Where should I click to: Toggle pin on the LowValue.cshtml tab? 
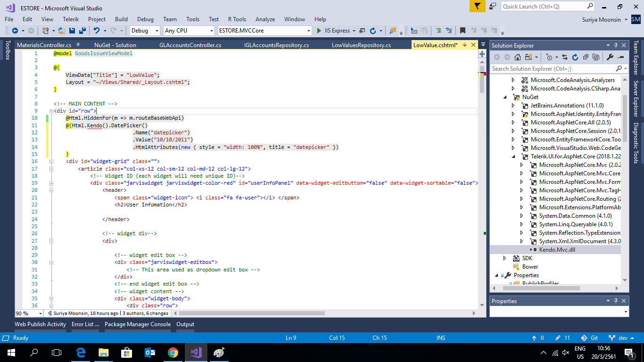464,45
